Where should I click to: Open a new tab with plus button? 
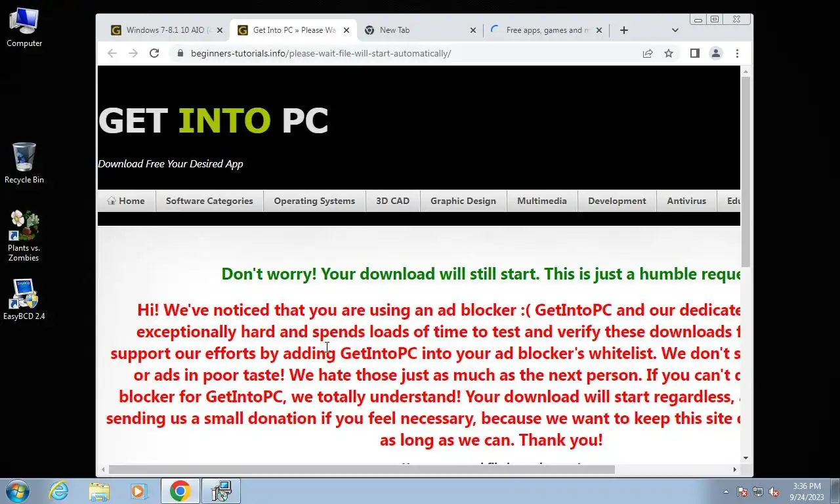pyautogui.click(x=624, y=30)
